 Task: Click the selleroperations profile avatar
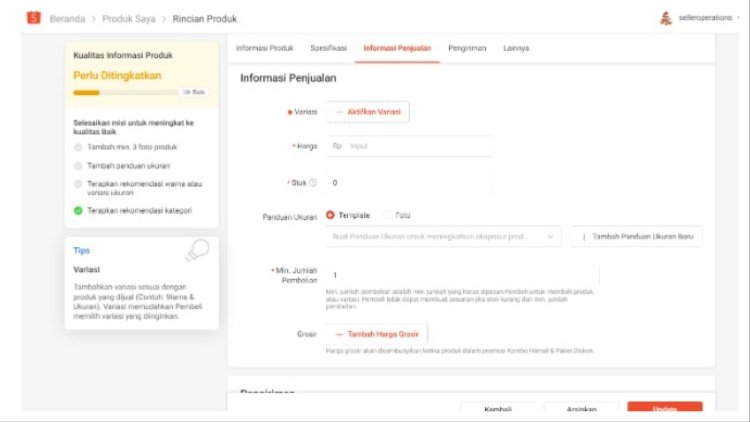[666, 18]
